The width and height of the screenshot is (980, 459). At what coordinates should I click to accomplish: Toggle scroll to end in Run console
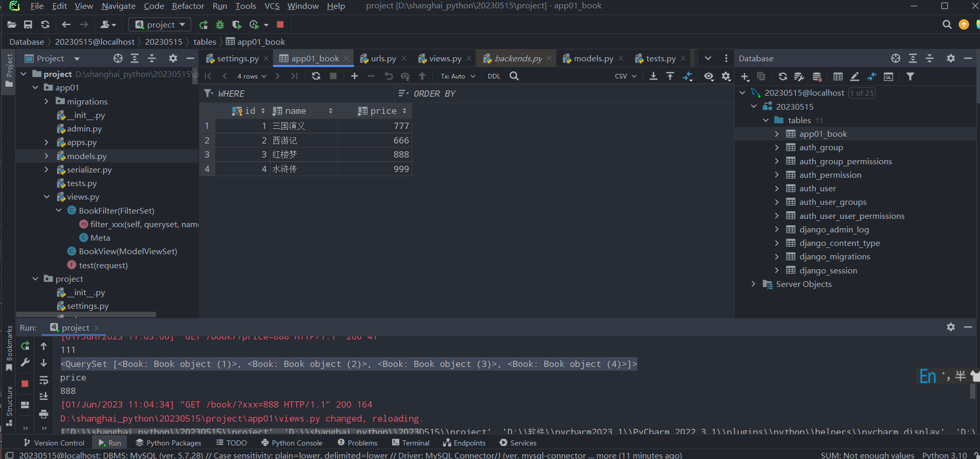(x=44, y=397)
